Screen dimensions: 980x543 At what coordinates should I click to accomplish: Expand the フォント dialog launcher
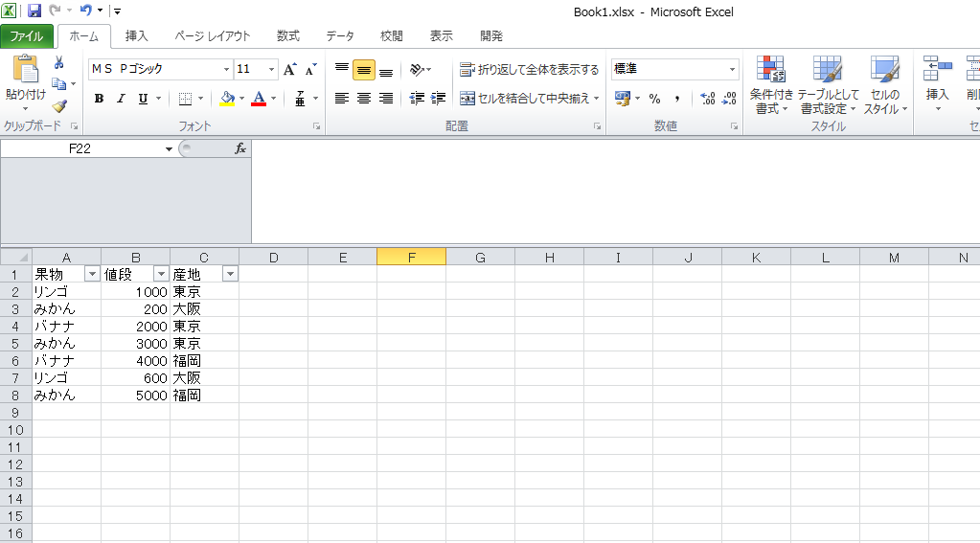(317, 126)
